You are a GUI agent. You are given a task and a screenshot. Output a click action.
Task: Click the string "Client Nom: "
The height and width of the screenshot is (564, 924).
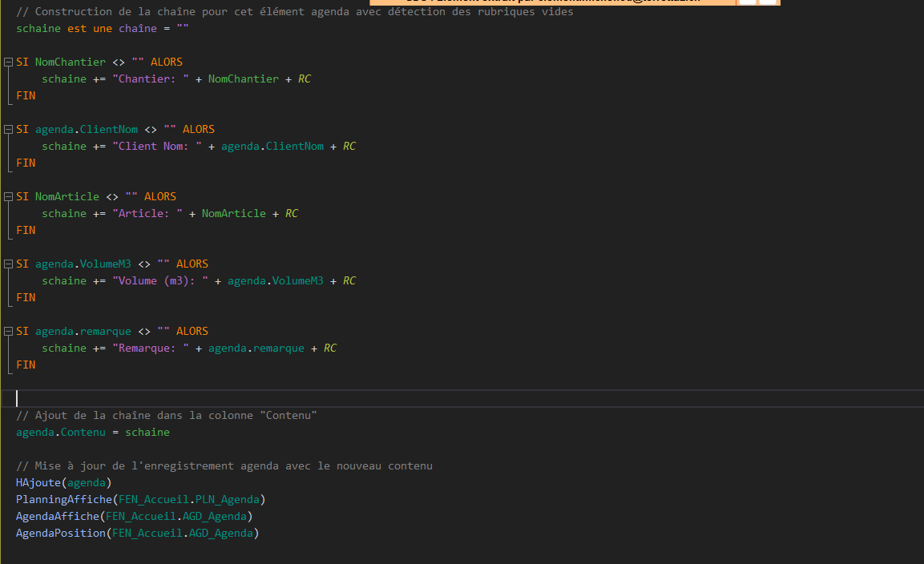click(157, 146)
